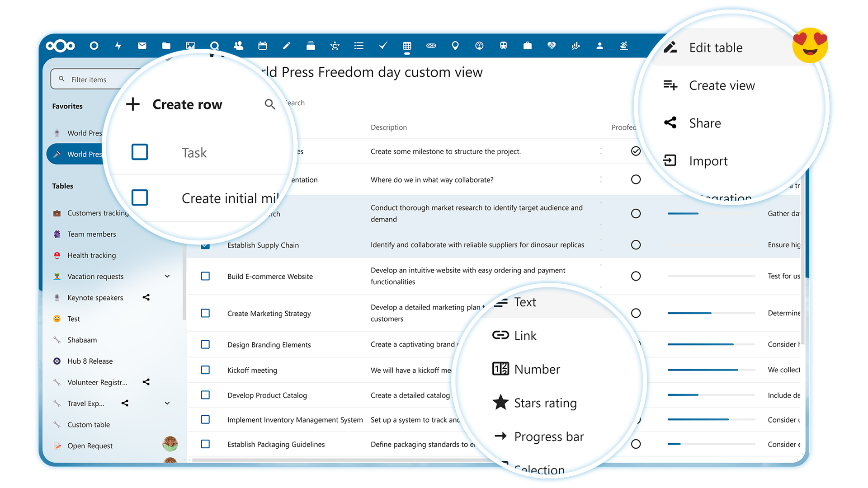This screenshot has width=868, height=488.
Task: Collapse the Tables sidebar section
Action: (62, 186)
